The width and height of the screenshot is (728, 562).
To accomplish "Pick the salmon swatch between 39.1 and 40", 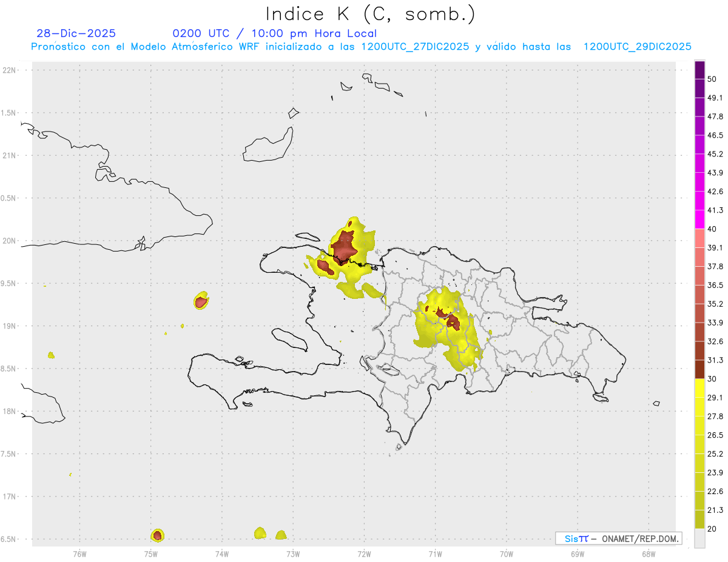I will pyautogui.click(x=699, y=238).
